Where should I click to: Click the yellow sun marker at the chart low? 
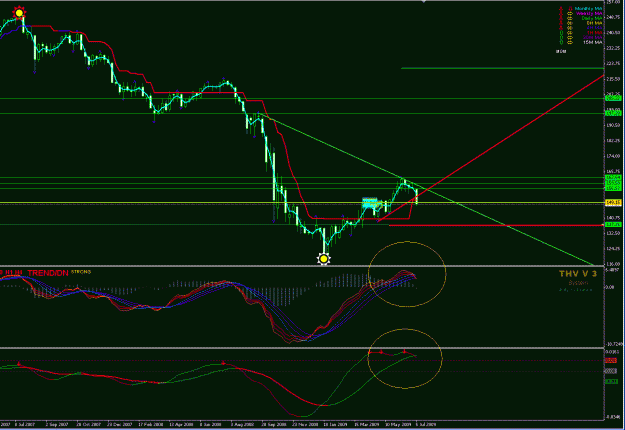tap(324, 259)
